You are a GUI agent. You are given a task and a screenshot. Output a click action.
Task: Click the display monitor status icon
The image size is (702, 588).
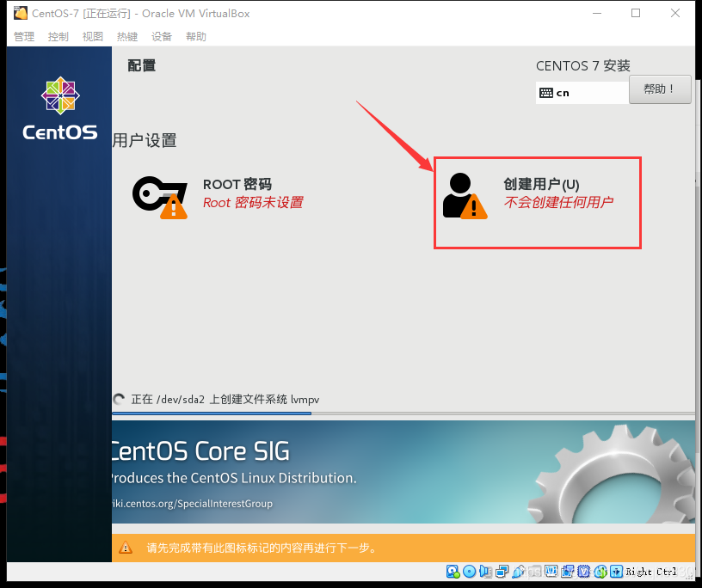[551, 572]
